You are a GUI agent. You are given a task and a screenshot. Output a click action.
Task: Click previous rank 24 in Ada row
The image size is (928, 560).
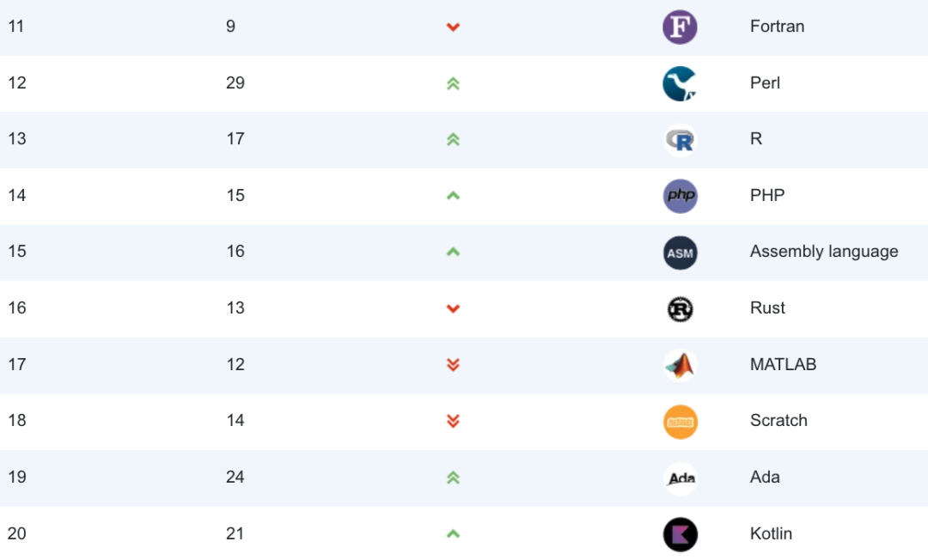[x=235, y=478]
